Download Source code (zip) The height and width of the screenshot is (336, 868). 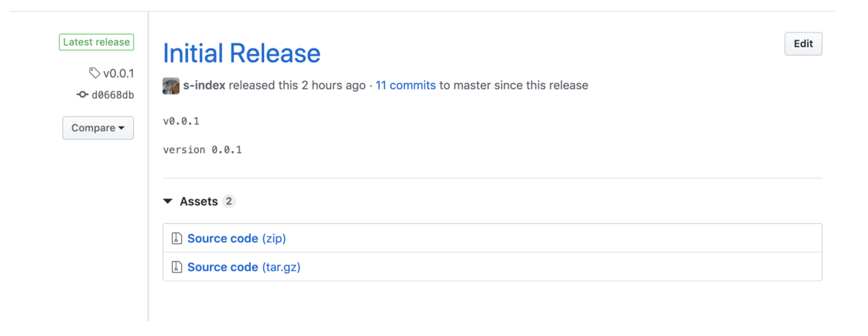click(237, 238)
